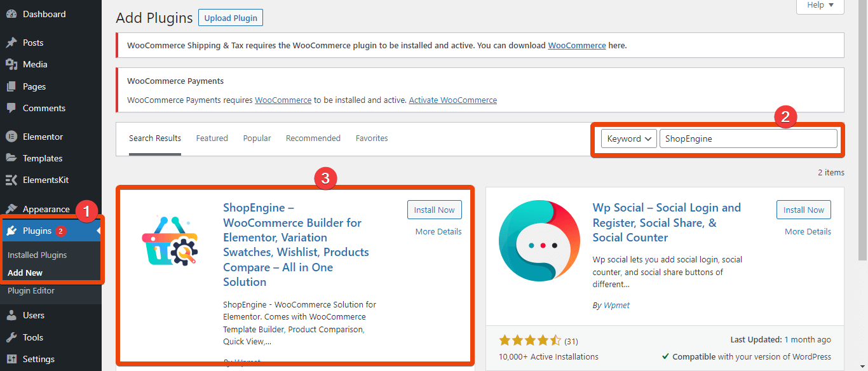Viewport: 868px width, 371px height.
Task: Click the Plugins update count badge
Action: pyautogui.click(x=60, y=231)
